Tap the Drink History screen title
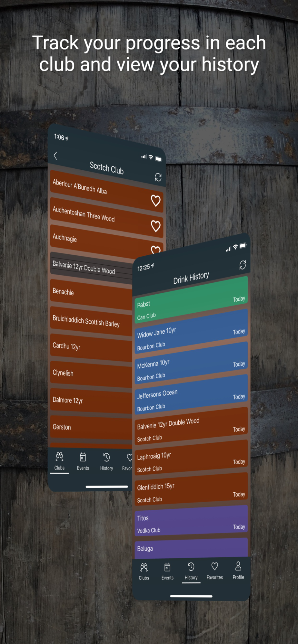Image resolution: width=298 pixels, height=644 pixels. point(191,278)
